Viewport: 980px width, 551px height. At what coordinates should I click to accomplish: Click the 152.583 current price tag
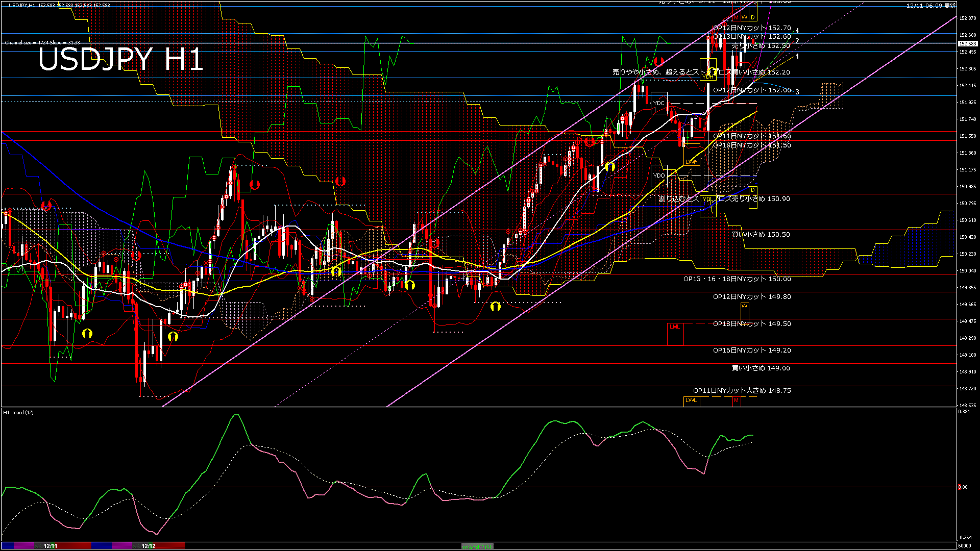[x=967, y=43]
